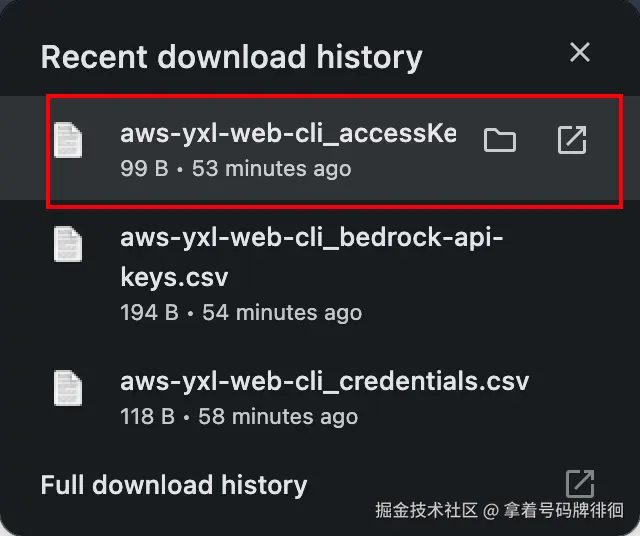Click the accessKeys download file icon
640x536 pixels.
coord(68,140)
